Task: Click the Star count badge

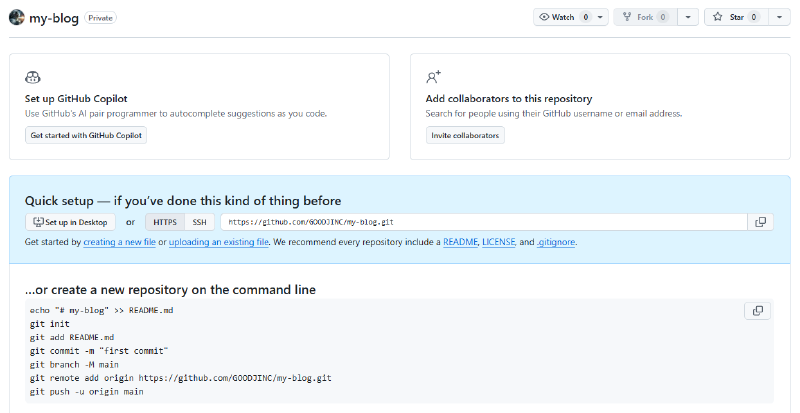Action: pos(754,17)
